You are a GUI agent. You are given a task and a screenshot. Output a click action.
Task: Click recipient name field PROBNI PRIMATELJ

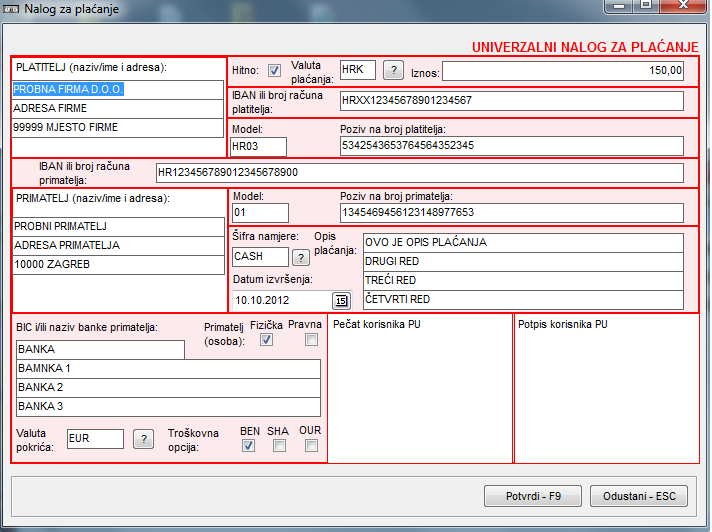tap(119, 227)
